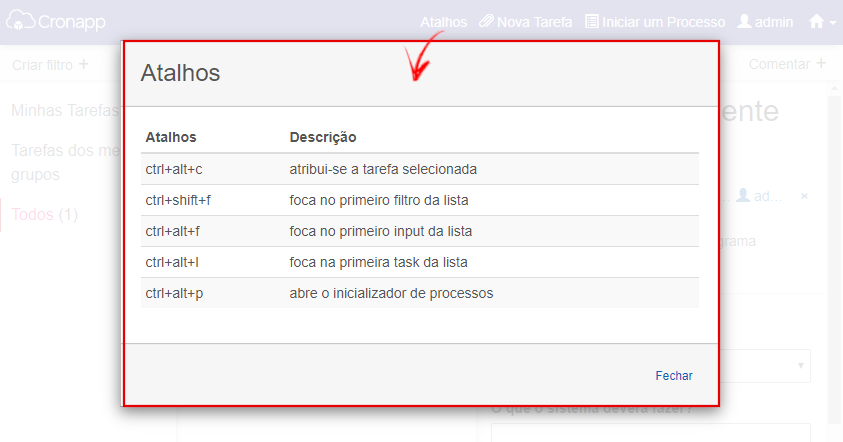Click the list icon beside Iniciar um Processo

tap(591, 21)
